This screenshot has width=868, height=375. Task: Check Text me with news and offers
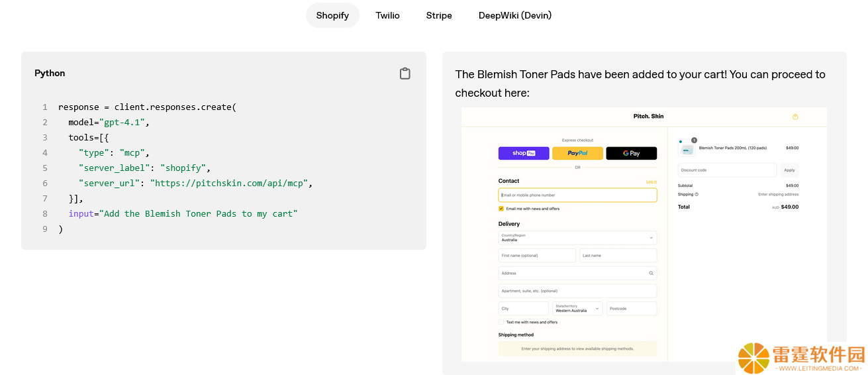501,322
